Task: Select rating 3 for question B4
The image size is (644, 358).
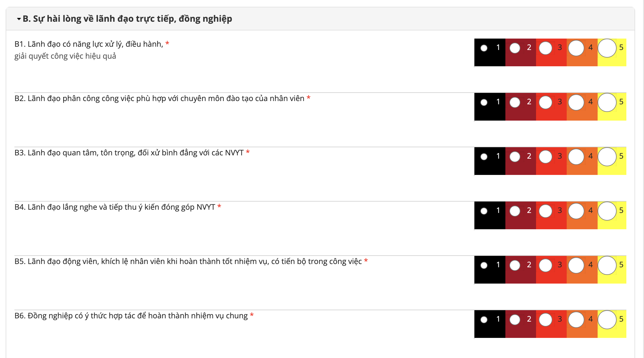Action: [546, 211]
